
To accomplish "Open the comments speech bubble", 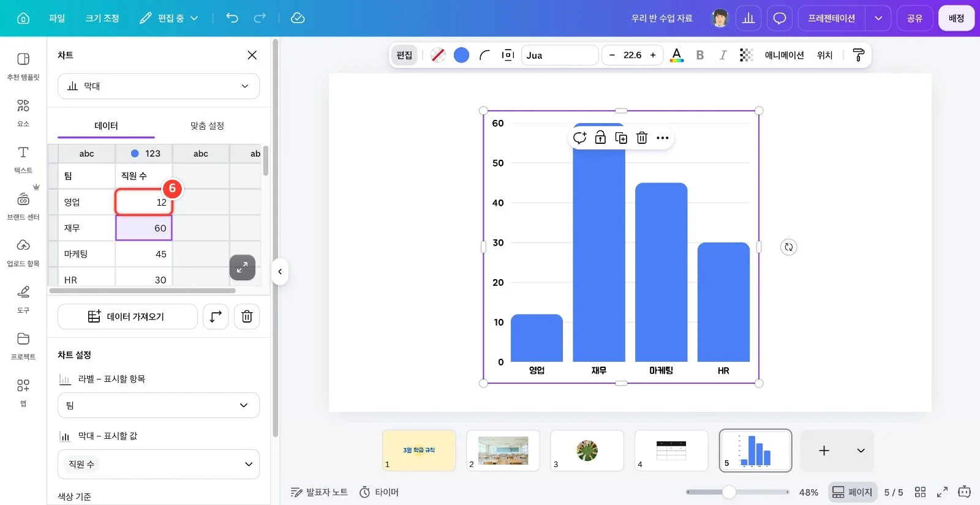I will tap(779, 18).
